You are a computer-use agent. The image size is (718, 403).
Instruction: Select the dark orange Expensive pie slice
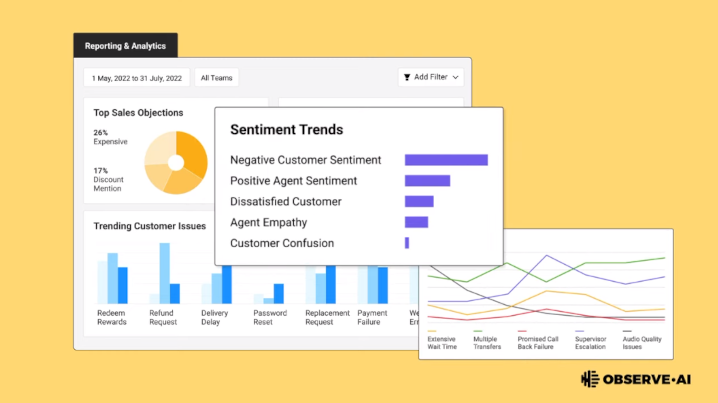coord(193,151)
